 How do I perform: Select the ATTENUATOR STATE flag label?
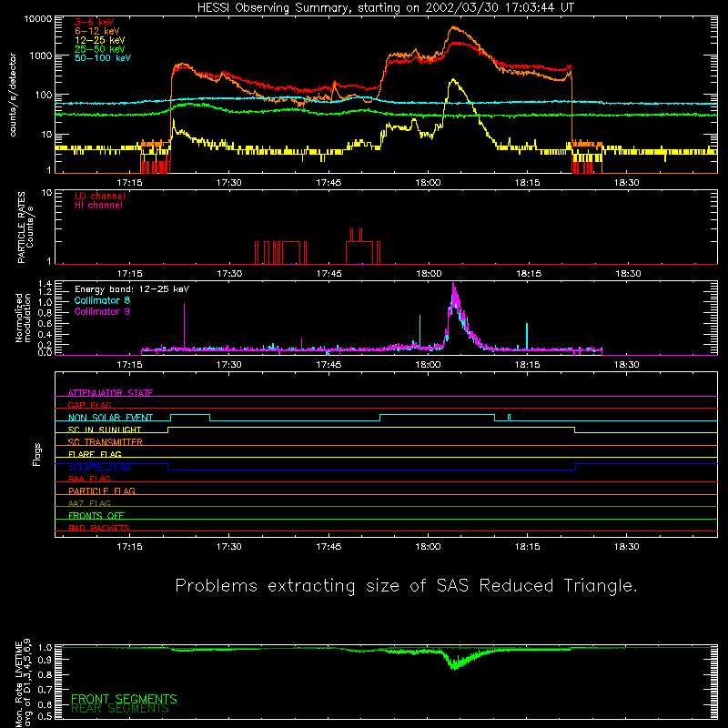(x=110, y=393)
